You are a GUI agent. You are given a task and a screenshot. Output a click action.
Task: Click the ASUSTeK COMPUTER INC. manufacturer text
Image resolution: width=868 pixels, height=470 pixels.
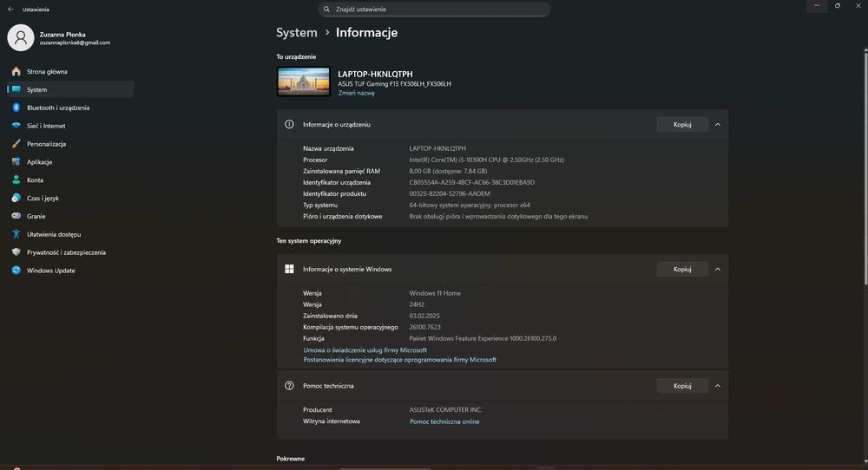(445, 409)
